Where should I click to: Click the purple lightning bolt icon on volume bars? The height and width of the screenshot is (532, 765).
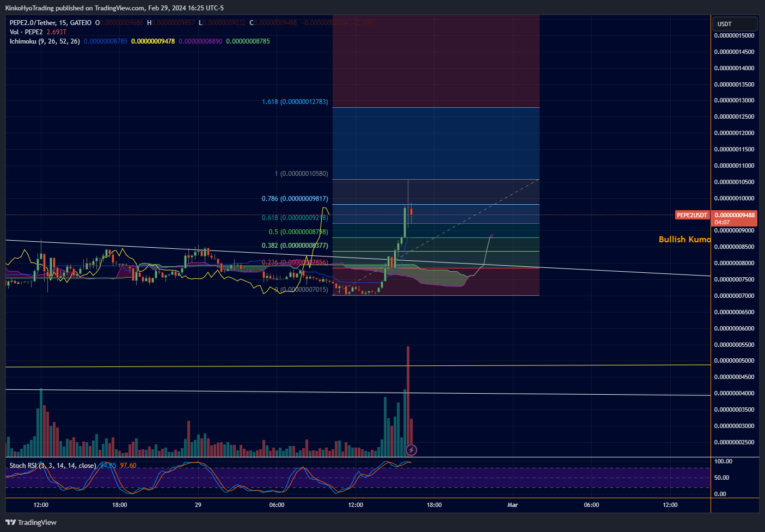412,450
